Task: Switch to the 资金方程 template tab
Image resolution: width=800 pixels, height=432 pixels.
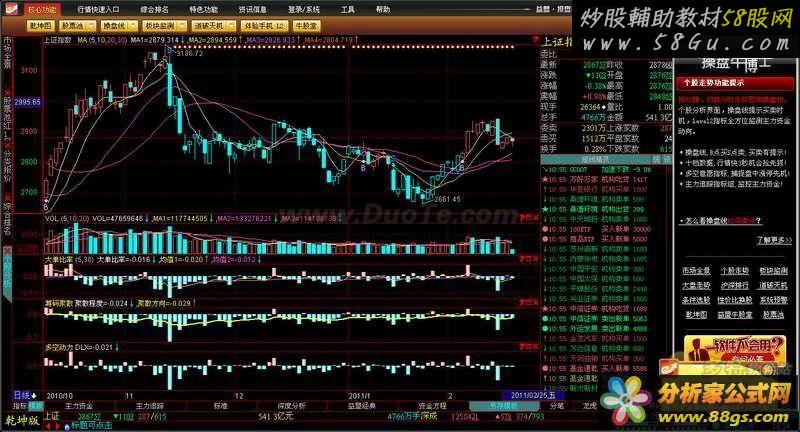Action: pyautogui.click(x=432, y=406)
